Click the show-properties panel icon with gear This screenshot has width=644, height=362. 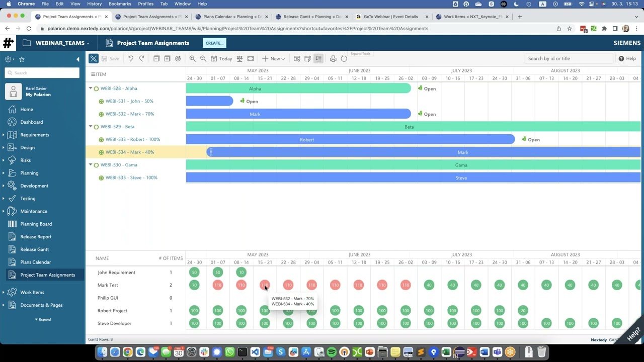297,59
